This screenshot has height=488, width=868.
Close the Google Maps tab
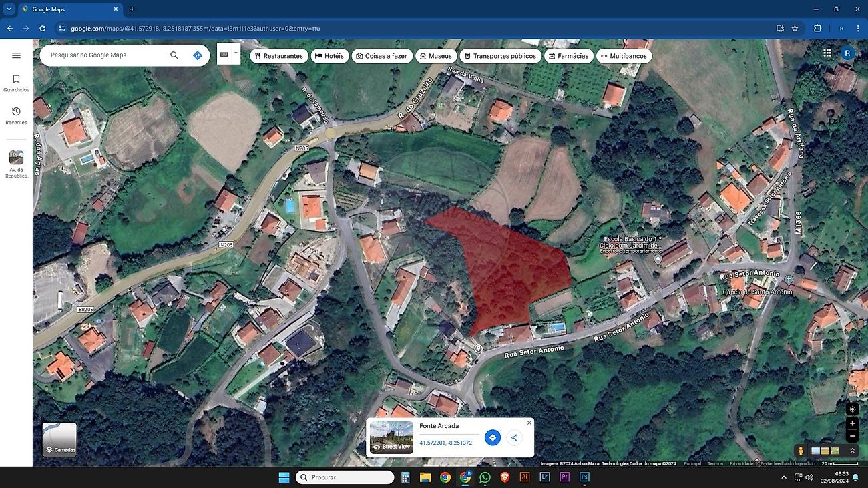pyautogui.click(x=116, y=9)
